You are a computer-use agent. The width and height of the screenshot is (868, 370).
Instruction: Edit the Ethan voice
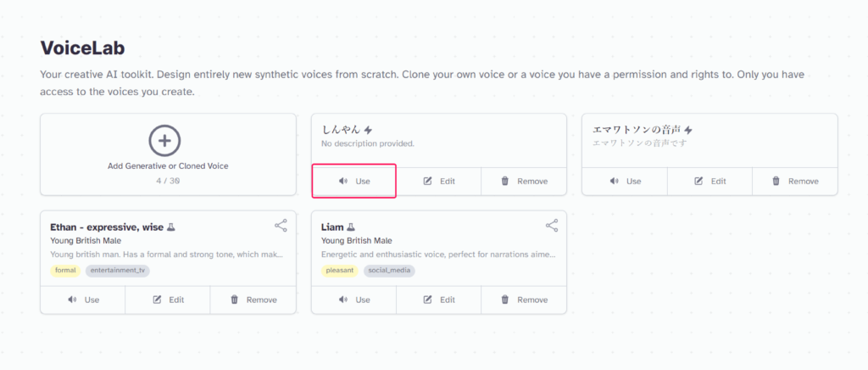[x=168, y=300]
